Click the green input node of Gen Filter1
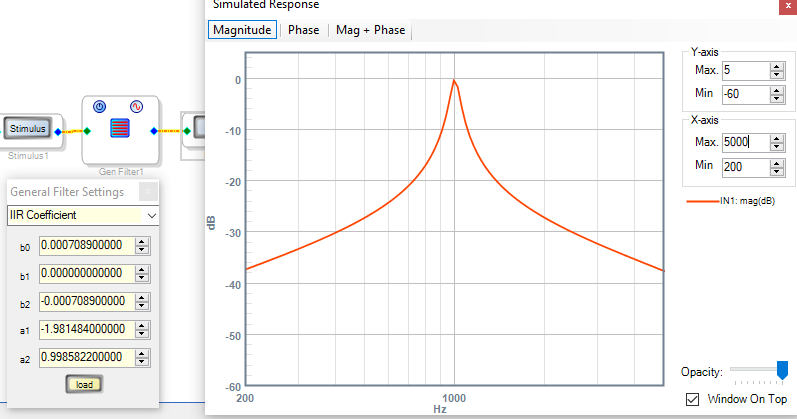This screenshot has height=419, width=797. click(x=87, y=131)
